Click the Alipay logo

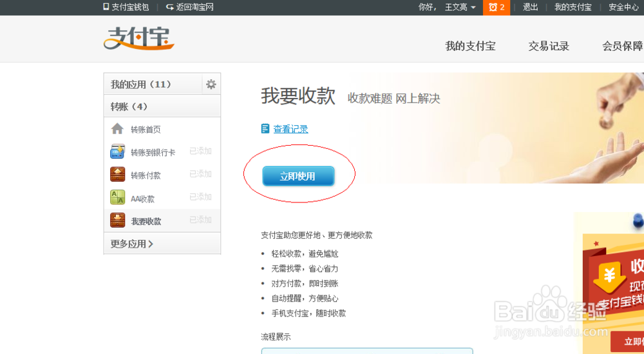pos(139,39)
